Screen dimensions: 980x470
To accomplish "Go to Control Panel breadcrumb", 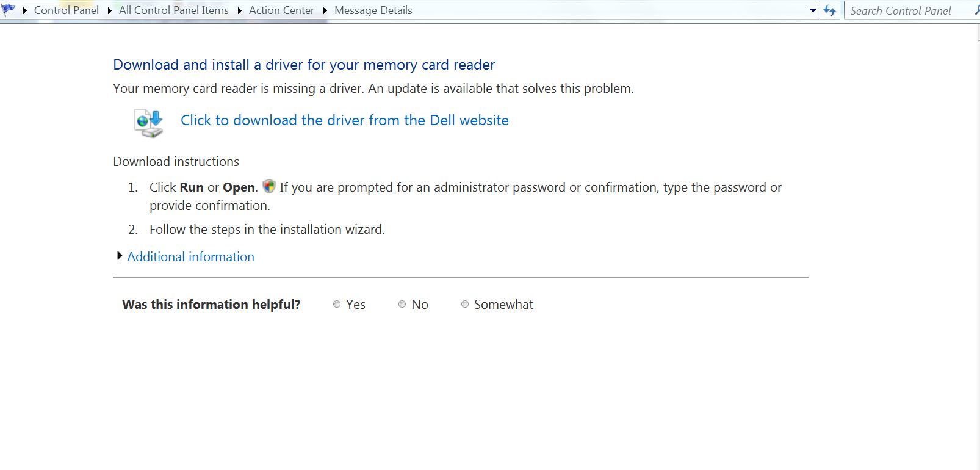I will click(x=67, y=10).
